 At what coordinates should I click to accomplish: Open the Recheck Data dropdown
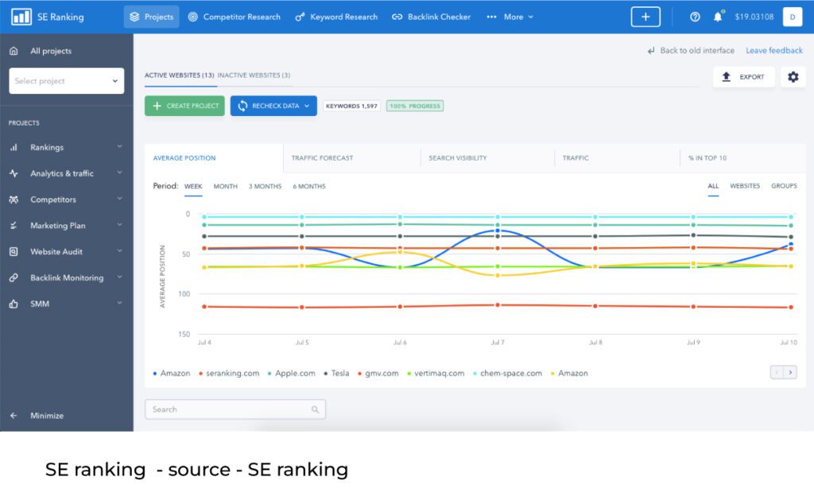[x=273, y=106]
